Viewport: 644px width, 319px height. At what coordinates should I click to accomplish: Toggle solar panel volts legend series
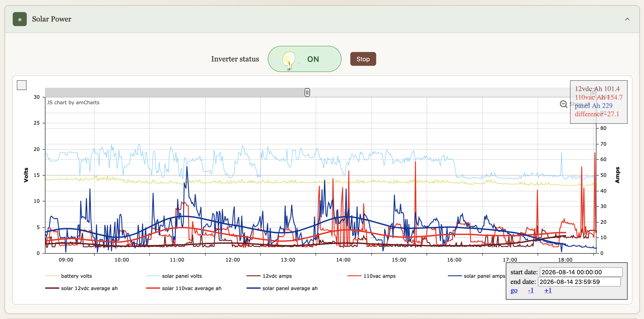tap(174, 276)
